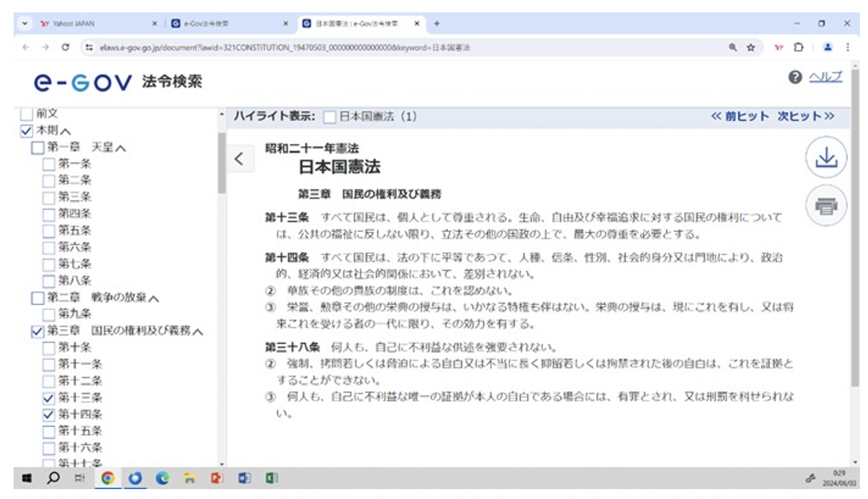Viewport: 868px width, 499px height.
Task: Click the help question mark icon
Action: pos(795,77)
